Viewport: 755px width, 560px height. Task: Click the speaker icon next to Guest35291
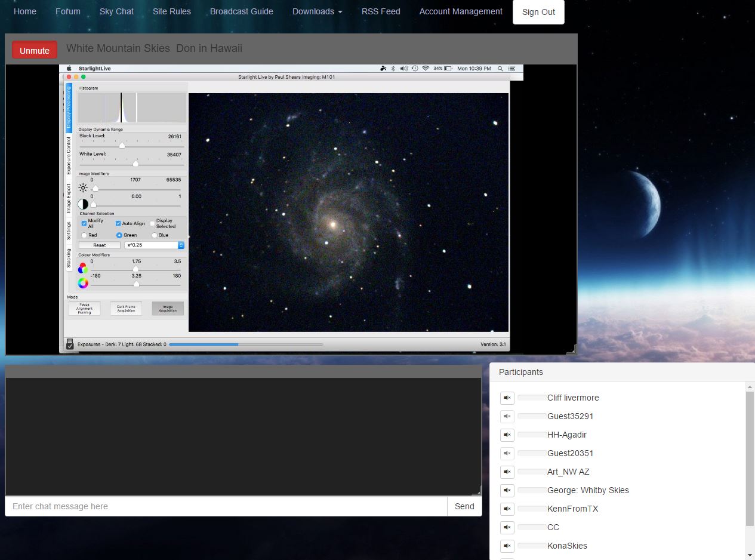pyautogui.click(x=507, y=417)
